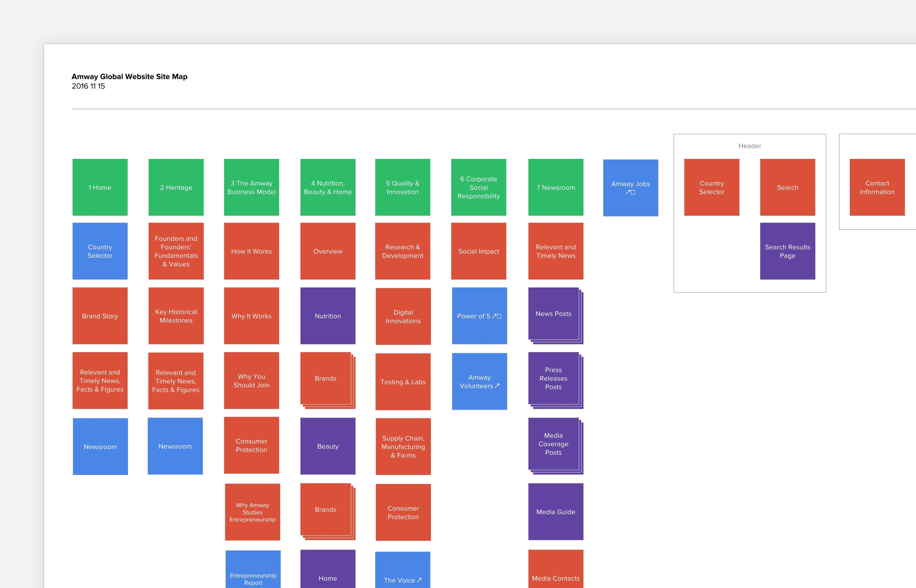Open the Amway Volunteers external link box
Image resolution: width=916 pixels, height=588 pixels.
click(479, 382)
